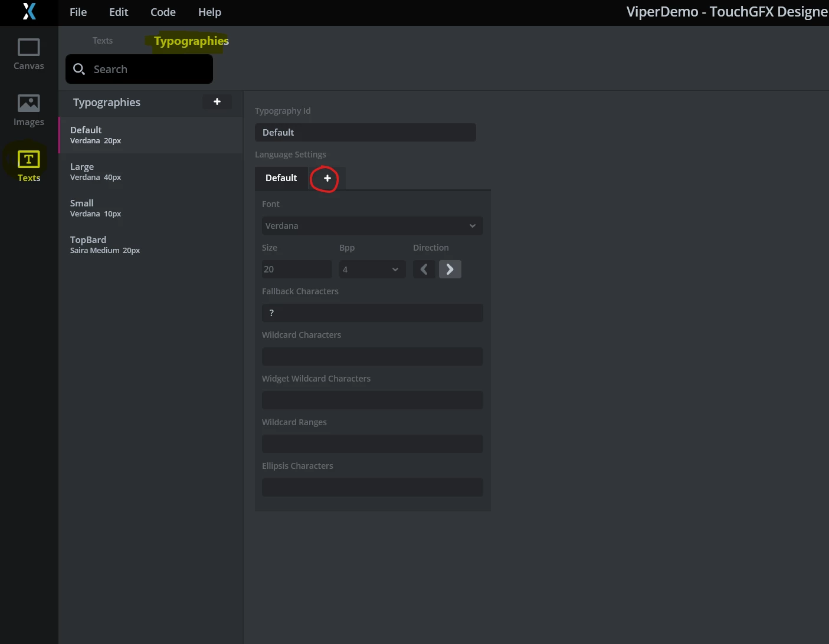Screen dimensions: 829x644
Task: Click the Widget Wildcard Characters field
Action: point(372,400)
